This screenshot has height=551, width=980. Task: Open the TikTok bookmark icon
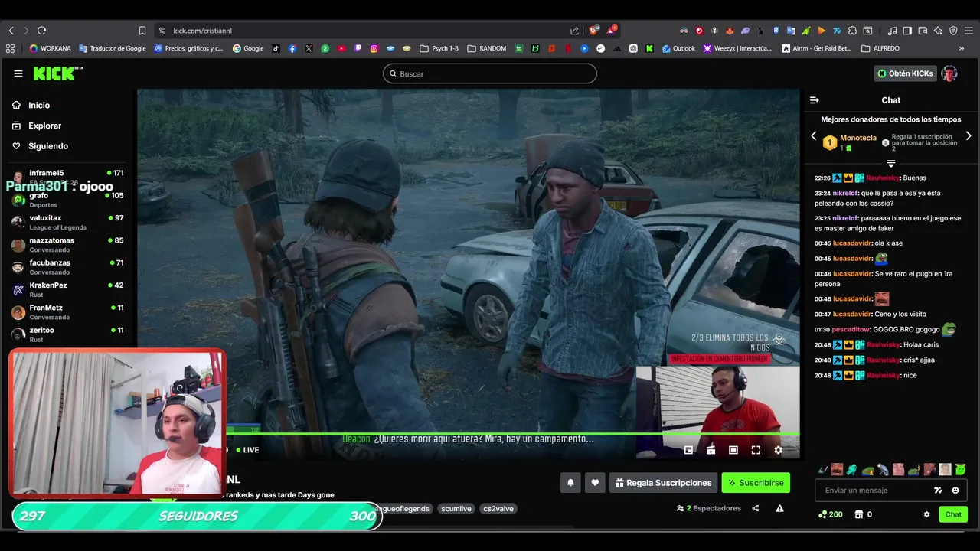point(276,48)
